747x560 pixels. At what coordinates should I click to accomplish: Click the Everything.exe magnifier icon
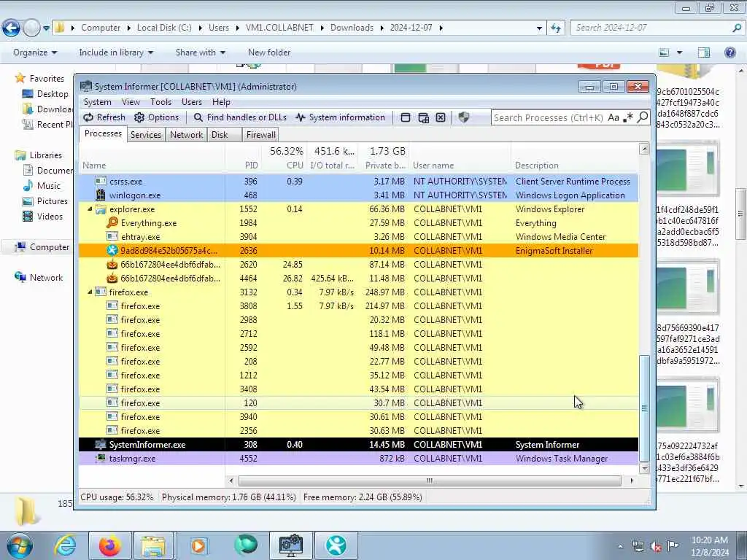click(112, 222)
